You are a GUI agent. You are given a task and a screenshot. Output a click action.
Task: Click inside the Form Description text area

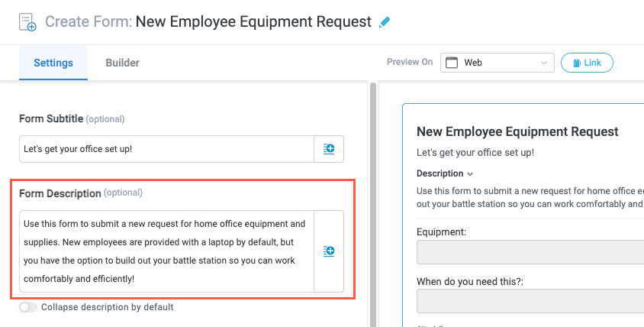[167, 251]
